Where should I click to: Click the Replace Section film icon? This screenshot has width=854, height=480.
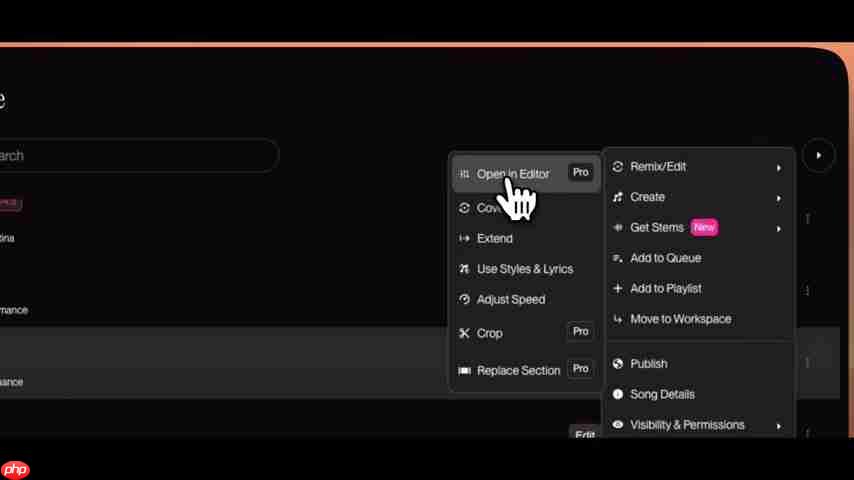click(x=464, y=370)
